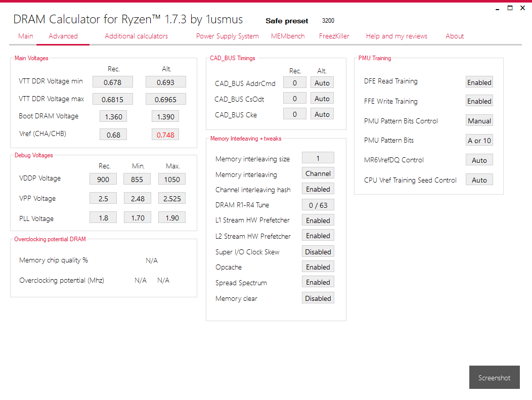Screen dimensions: 532x400
Task: Open the About tab
Action: tap(454, 36)
